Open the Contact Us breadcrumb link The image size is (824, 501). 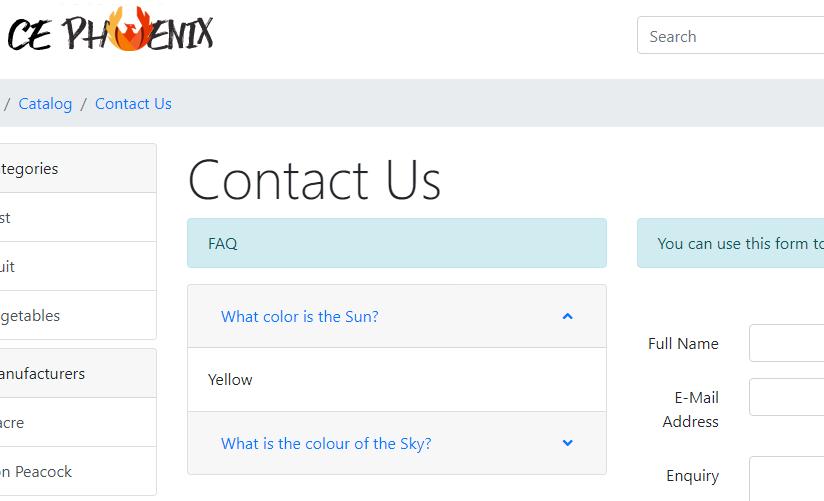click(x=133, y=104)
